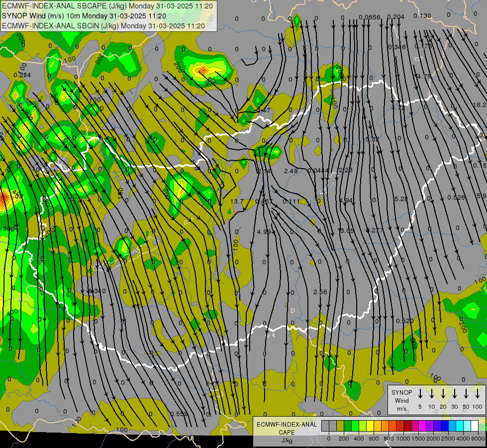Viewport: 487px width, 448px height.
Task: Pick the dark red swatch right of the 1000 tick
Action: pos(407,426)
